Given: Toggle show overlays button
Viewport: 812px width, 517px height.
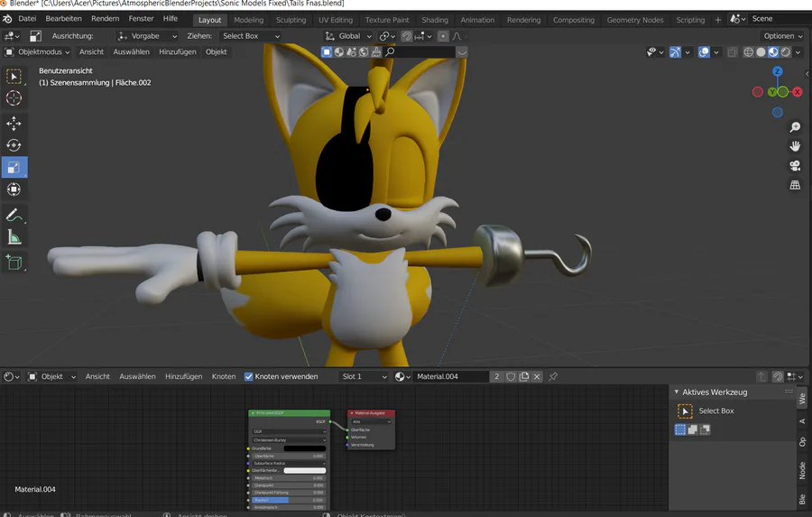Looking at the screenshot, I should tap(704, 51).
